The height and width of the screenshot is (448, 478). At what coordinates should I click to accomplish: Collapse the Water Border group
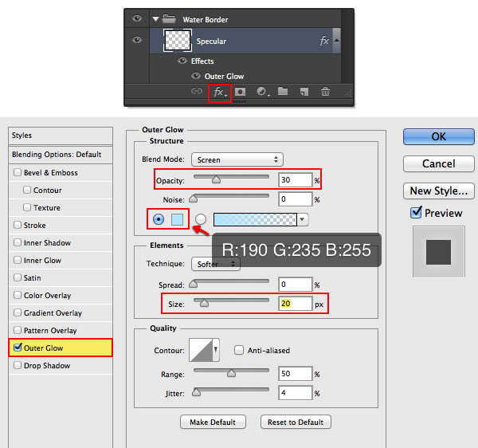[x=156, y=19]
